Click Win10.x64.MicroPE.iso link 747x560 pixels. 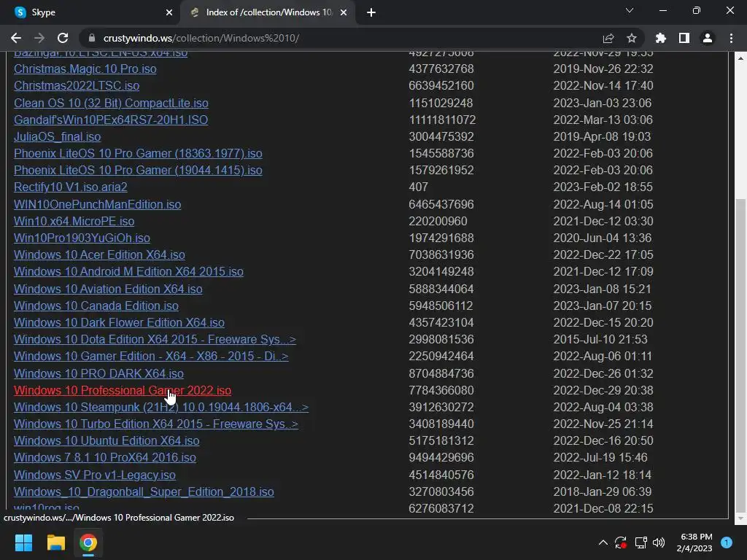pos(74,222)
